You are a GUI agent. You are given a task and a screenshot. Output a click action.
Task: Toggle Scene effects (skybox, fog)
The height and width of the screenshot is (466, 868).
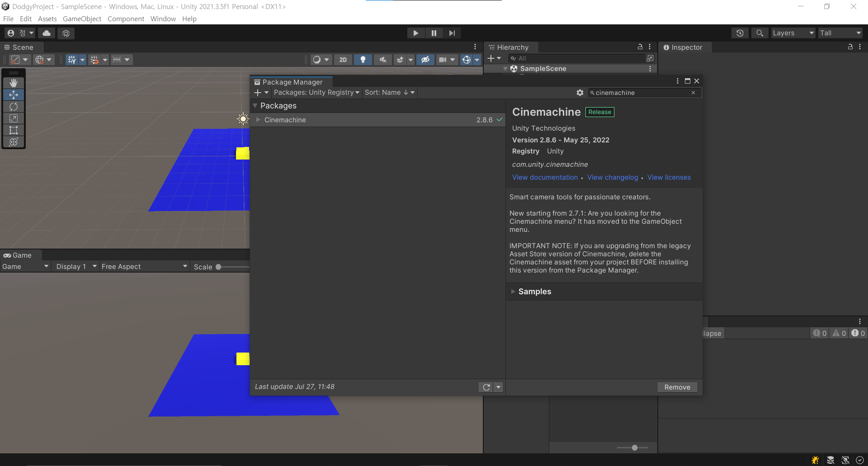pyautogui.click(x=400, y=60)
